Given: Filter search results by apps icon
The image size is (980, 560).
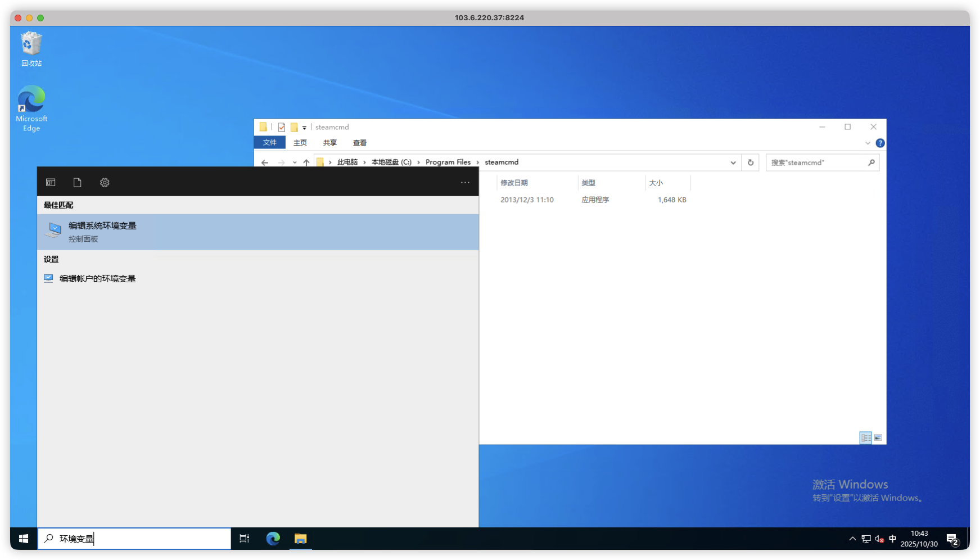Looking at the screenshot, I should (51, 182).
